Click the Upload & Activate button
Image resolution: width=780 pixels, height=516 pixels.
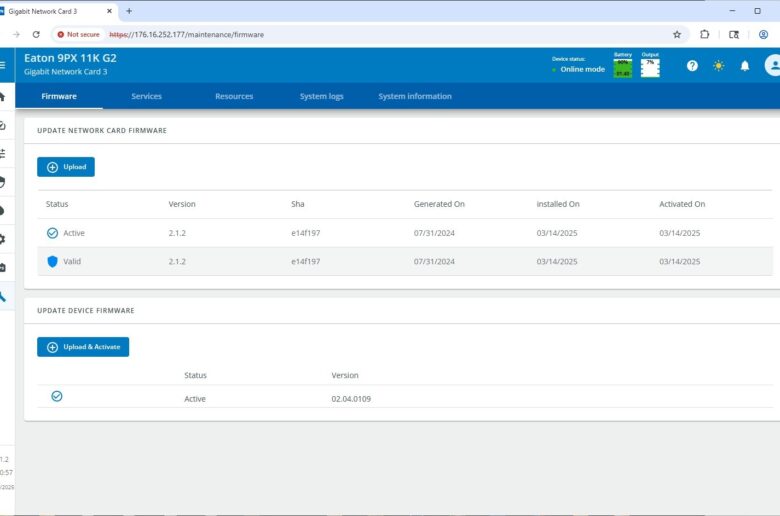click(x=83, y=347)
